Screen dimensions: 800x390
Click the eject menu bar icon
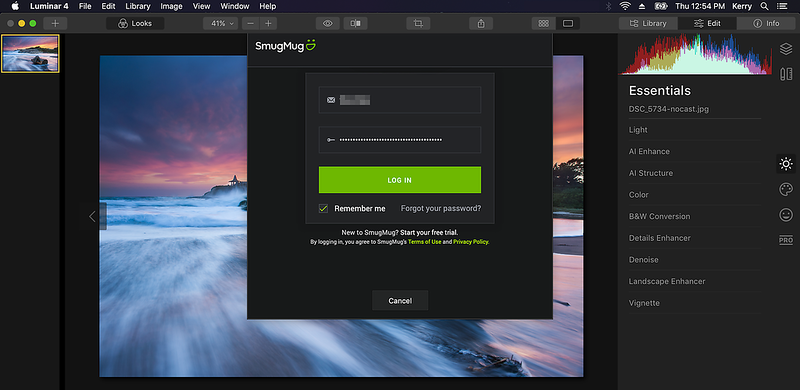[642, 6]
